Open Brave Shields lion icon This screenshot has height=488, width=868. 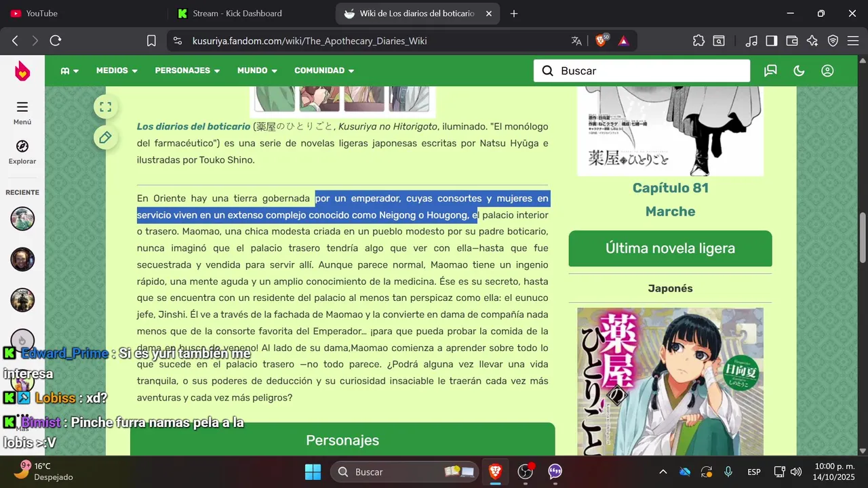click(x=601, y=41)
